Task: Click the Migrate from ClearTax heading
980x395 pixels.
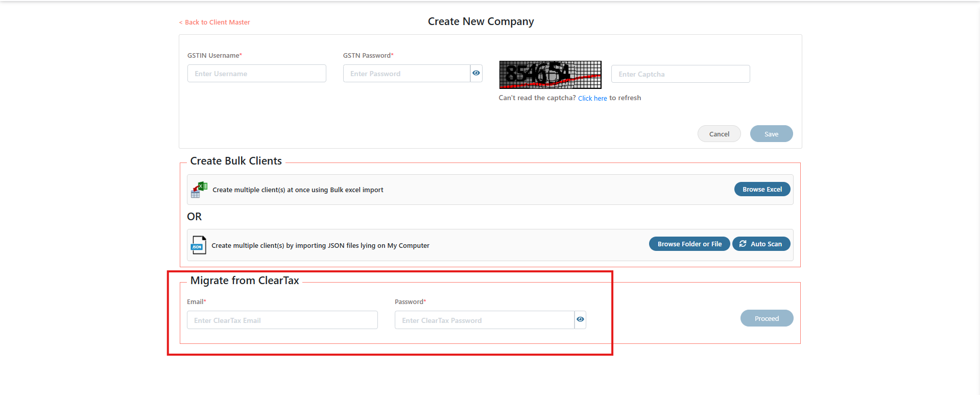Action: [245, 281]
